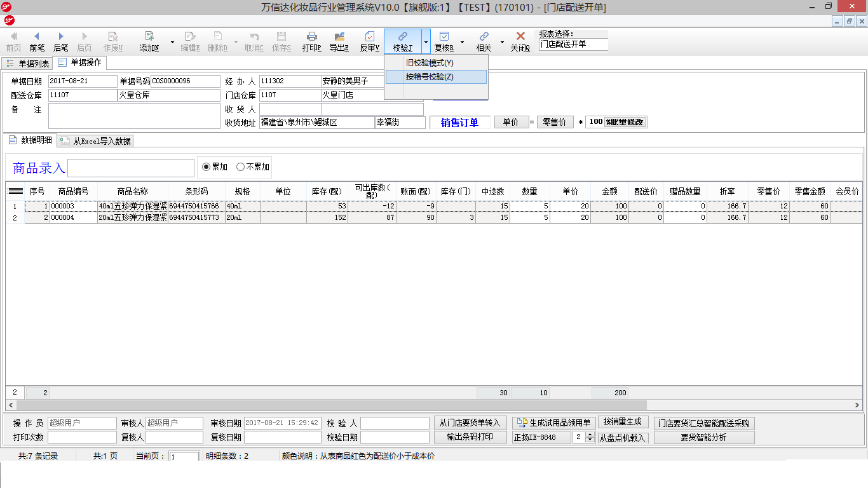
Task: Switch to the 单据列表 tab
Action: point(27,64)
